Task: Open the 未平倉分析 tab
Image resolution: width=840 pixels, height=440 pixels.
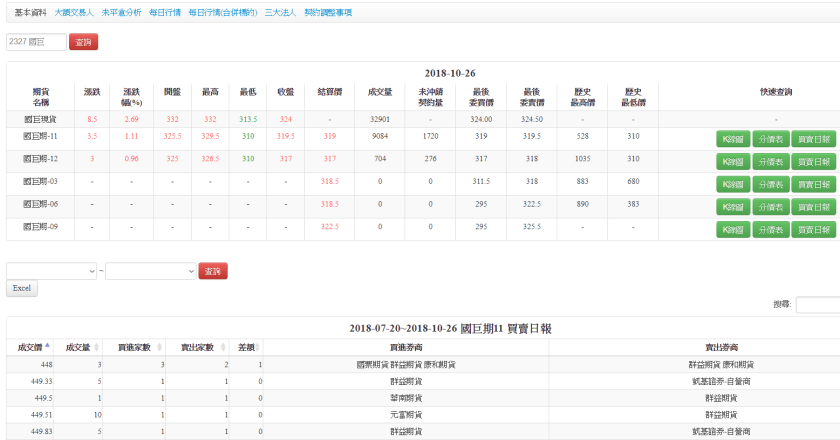Action: [x=121, y=12]
